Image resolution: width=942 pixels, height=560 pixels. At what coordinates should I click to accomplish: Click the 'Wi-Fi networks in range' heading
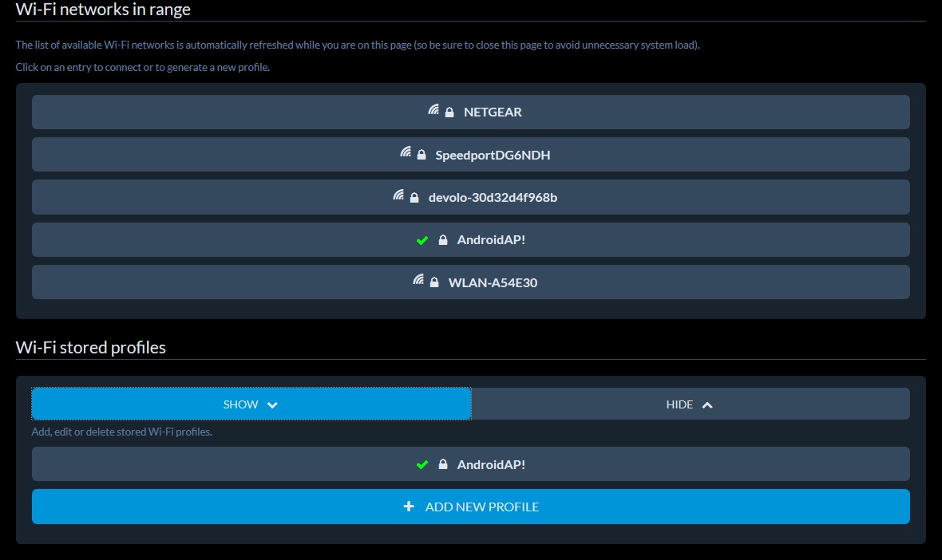click(103, 9)
